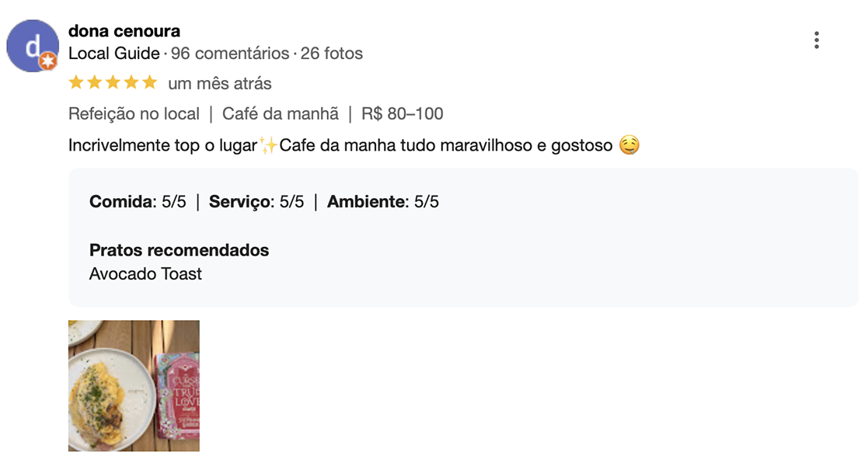Viewport: 868px width, 466px height.
Task: Click the Comida 5/5 rating
Action: pos(138,201)
